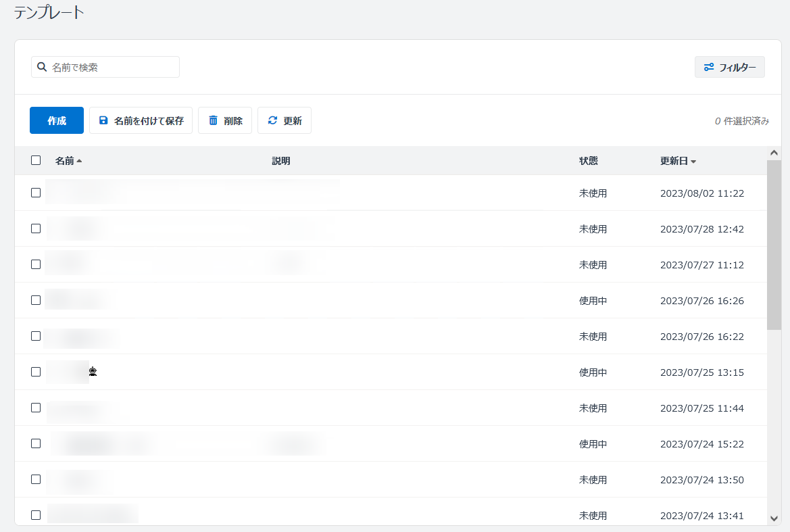
Task: Click the フィルター sliders icon
Action: tap(709, 67)
